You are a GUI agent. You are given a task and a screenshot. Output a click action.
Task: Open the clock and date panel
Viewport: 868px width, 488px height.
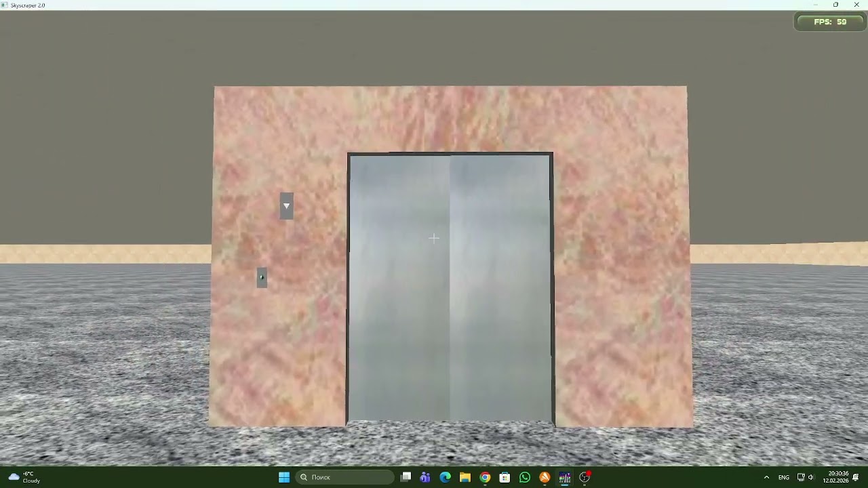[835, 477]
